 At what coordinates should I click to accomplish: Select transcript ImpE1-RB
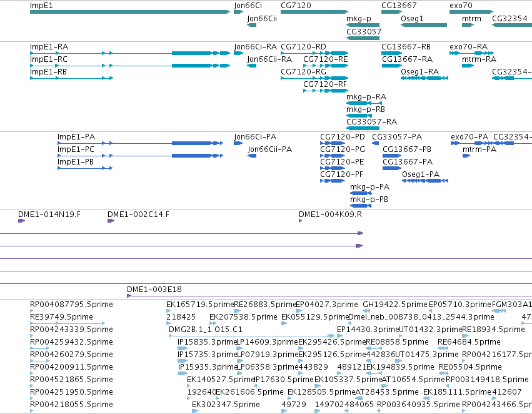pyautogui.click(x=71, y=78)
